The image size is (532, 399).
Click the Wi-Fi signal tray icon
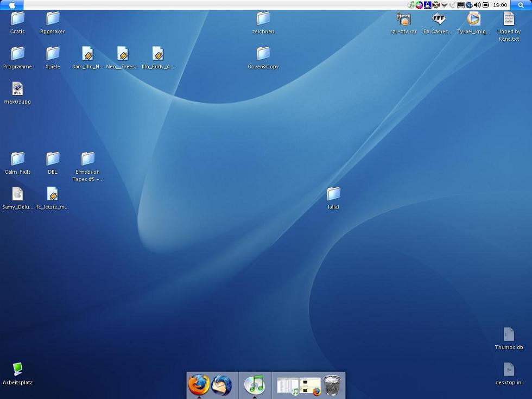(x=444, y=5)
